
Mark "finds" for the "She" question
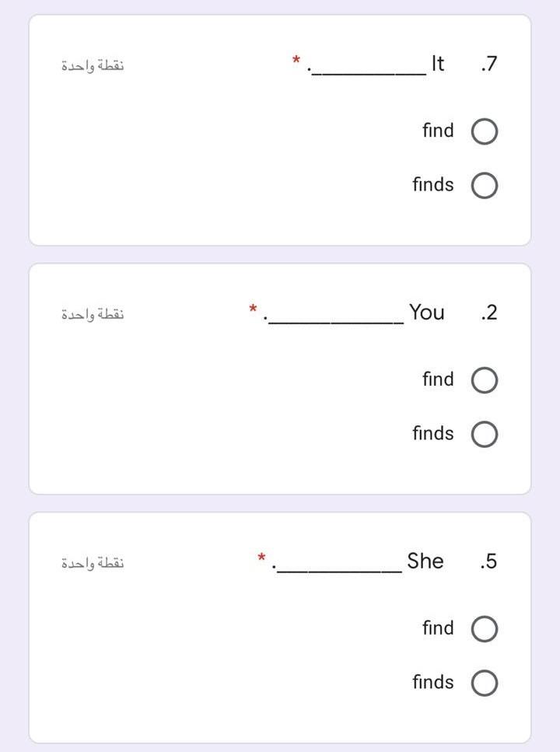pos(484,682)
